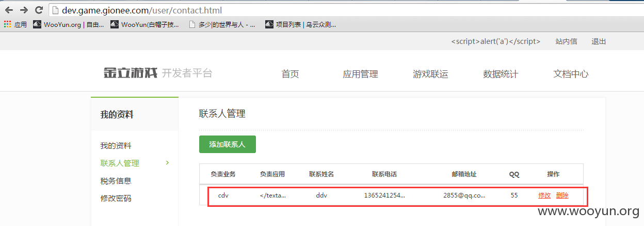Open 站内信 messages

click(566, 41)
